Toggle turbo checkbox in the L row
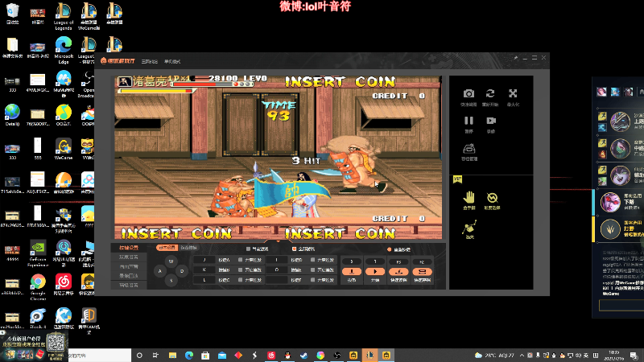The height and width of the screenshot is (362, 644). click(240, 280)
